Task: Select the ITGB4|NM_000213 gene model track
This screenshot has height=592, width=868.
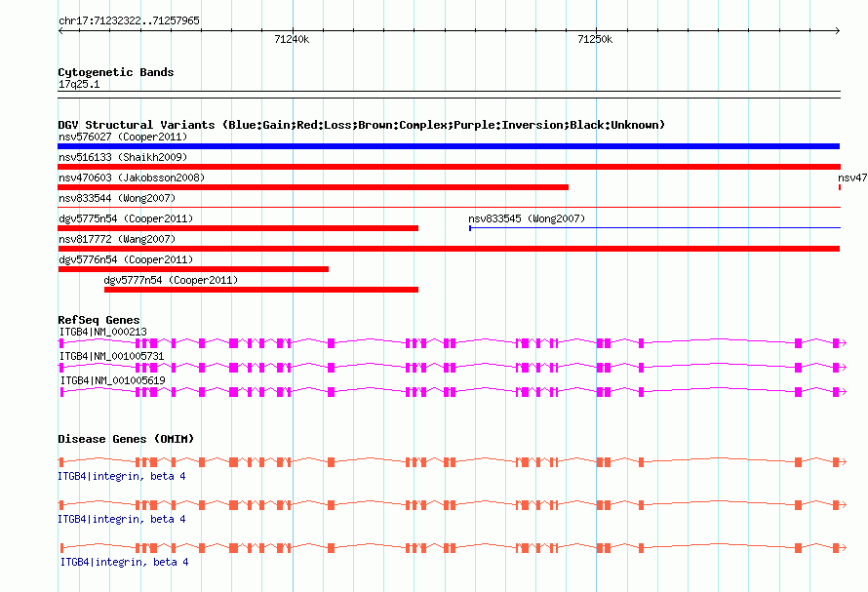Action: pyautogui.click(x=453, y=343)
